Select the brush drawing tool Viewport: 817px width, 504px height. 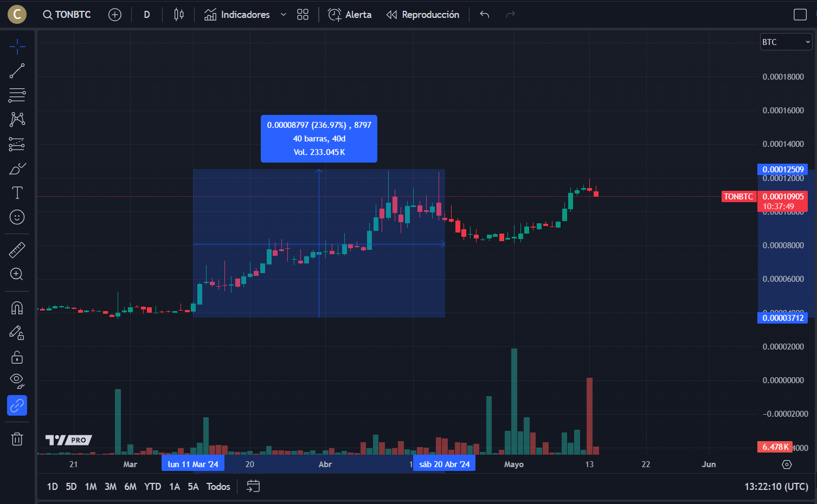click(x=17, y=169)
